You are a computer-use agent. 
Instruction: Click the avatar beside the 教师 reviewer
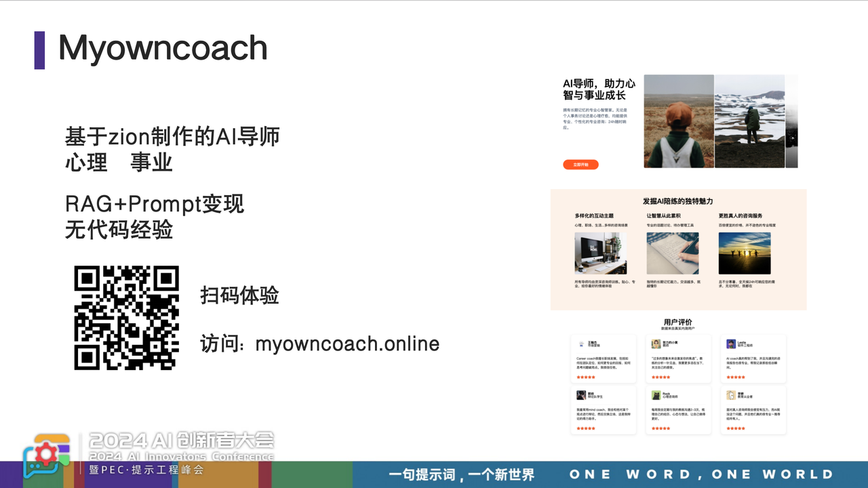(656, 344)
